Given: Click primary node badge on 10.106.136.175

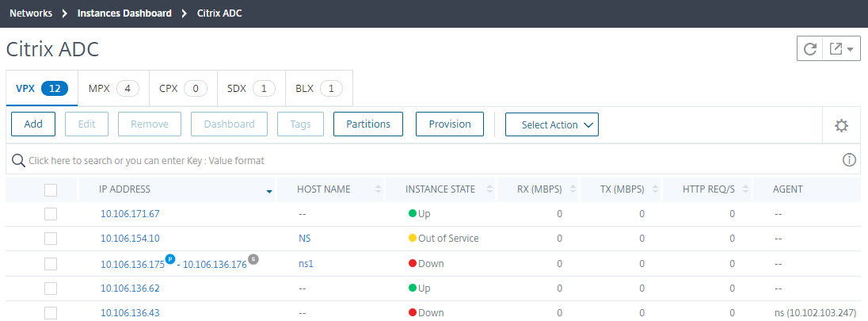Looking at the screenshot, I should pyautogui.click(x=170, y=259).
